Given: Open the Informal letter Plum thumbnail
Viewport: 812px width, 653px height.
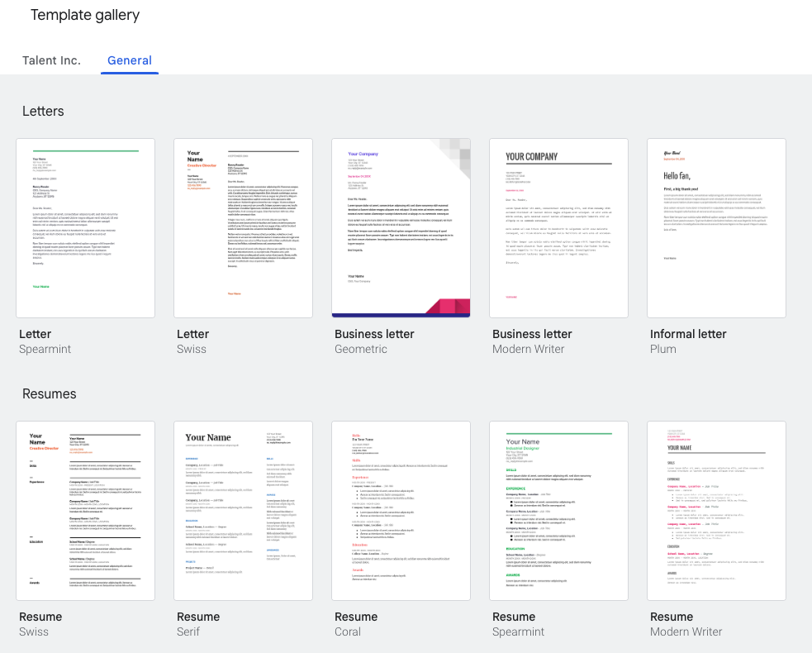Looking at the screenshot, I should tap(716, 228).
